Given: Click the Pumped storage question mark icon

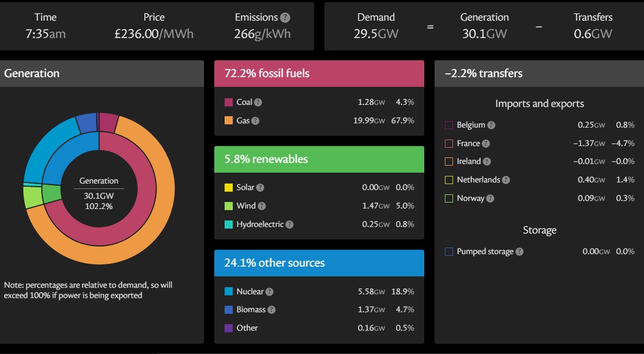Looking at the screenshot, I should [x=520, y=251].
